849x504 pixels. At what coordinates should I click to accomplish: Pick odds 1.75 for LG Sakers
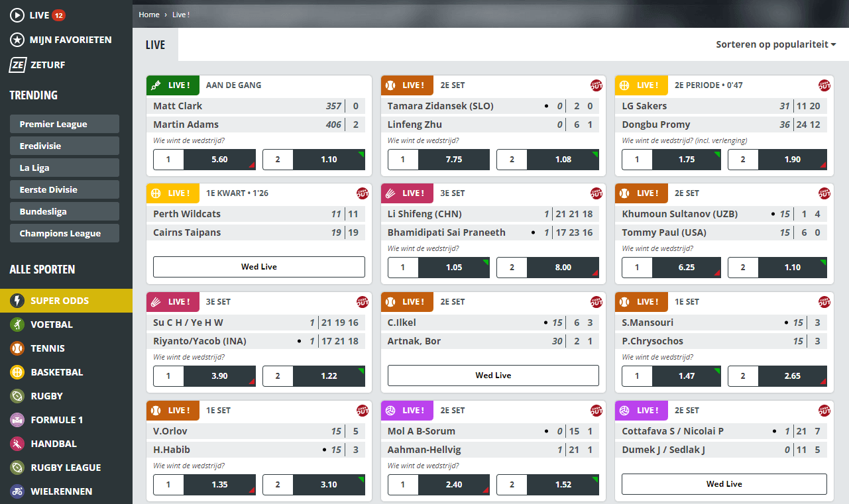pyautogui.click(x=687, y=160)
